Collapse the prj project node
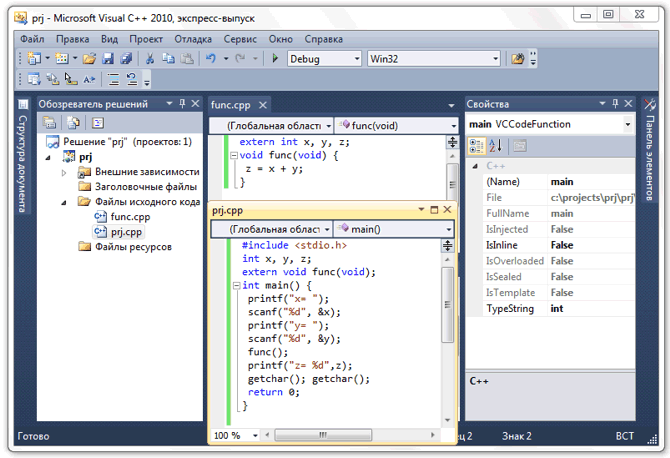This screenshot has width=670, height=458. click(48, 158)
